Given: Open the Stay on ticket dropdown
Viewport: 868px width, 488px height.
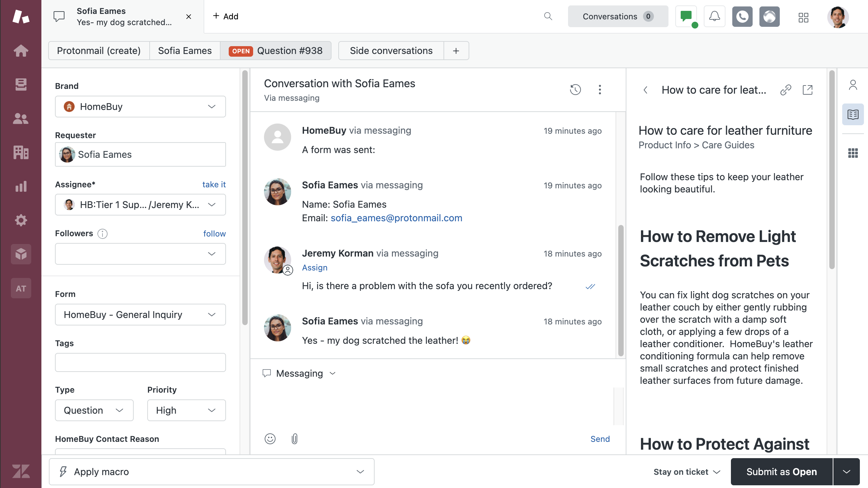Looking at the screenshot, I should click(x=687, y=472).
